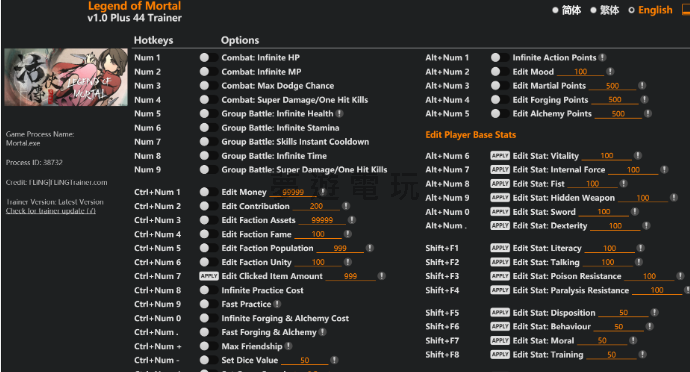The width and height of the screenshot is (690, 372).
Task: Select the English language radio button
Action: 631,10
